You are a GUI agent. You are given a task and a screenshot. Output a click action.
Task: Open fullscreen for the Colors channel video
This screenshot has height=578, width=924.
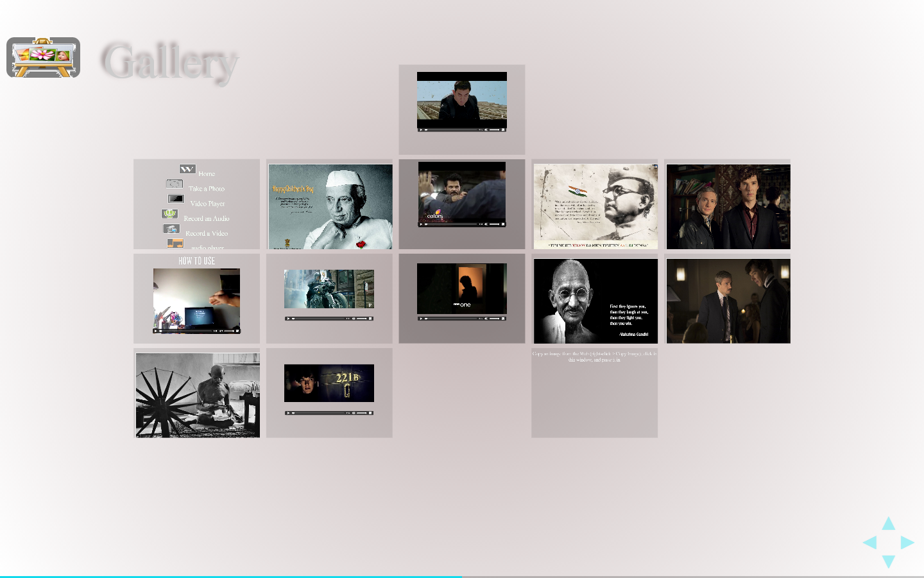[x=503, y=224]
